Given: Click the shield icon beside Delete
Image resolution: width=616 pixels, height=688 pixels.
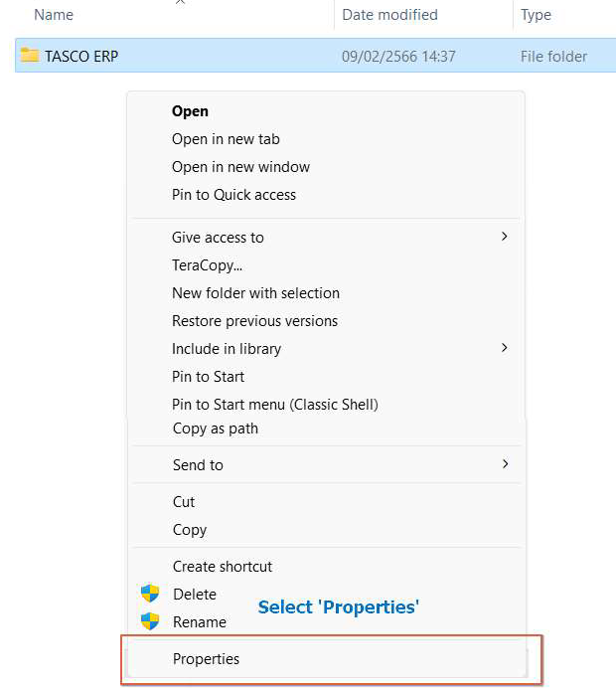Looking at the screenshot, I should 150,594.
